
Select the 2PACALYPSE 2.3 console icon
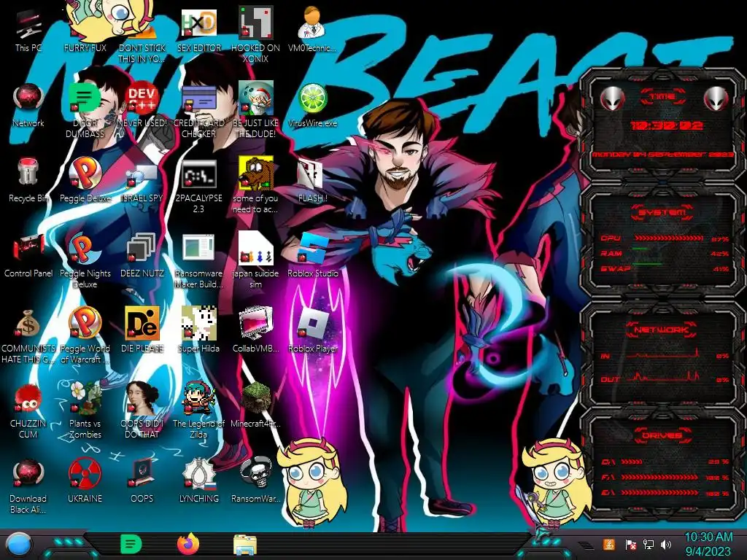pyautogui.click(x=198, y=186)
